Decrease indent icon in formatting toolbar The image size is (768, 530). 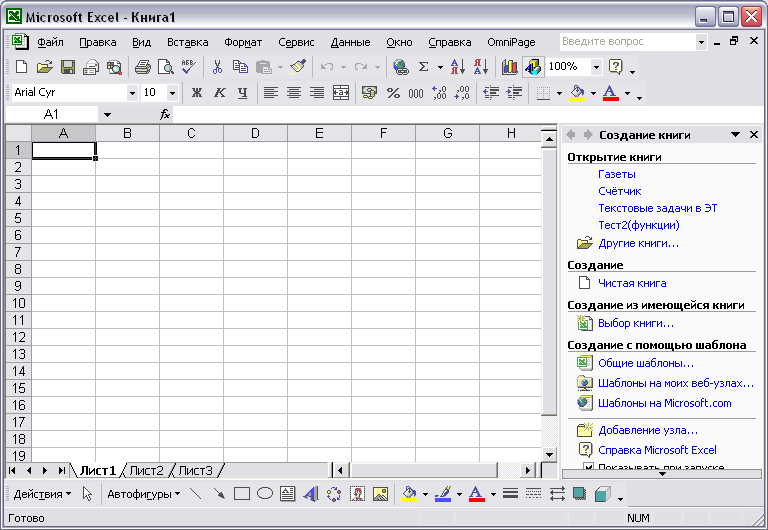[491, 93]
